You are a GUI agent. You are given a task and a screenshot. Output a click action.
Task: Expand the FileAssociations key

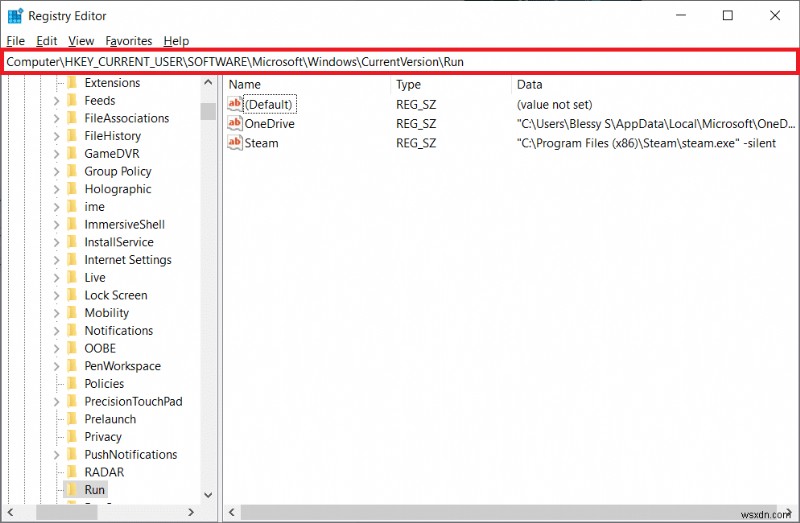[57, 118]
